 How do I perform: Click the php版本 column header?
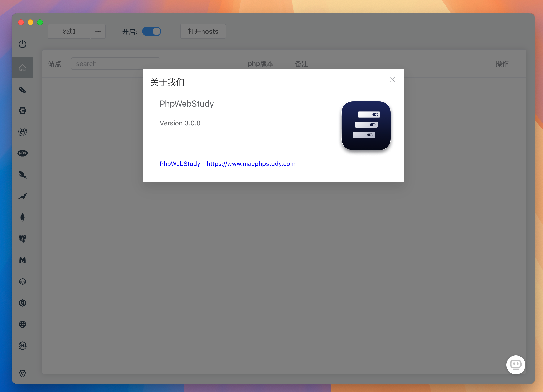pyautogui.click(x=261, y=64)
